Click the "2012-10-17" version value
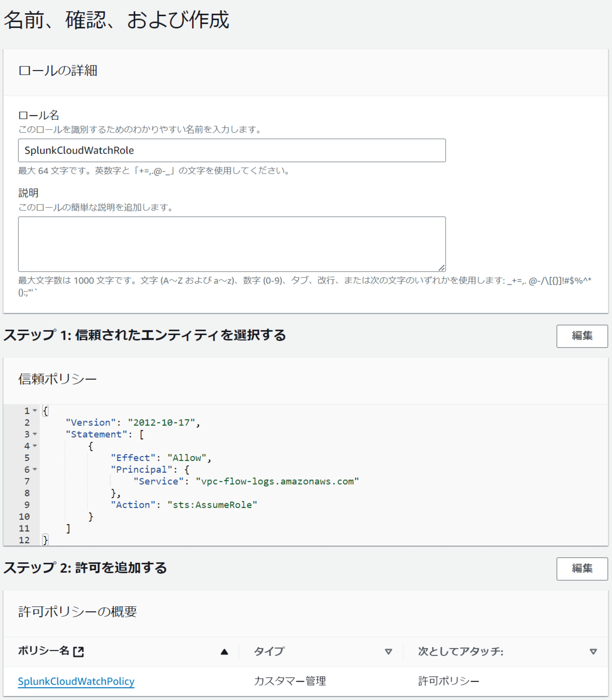 click(x=161, y=422)
